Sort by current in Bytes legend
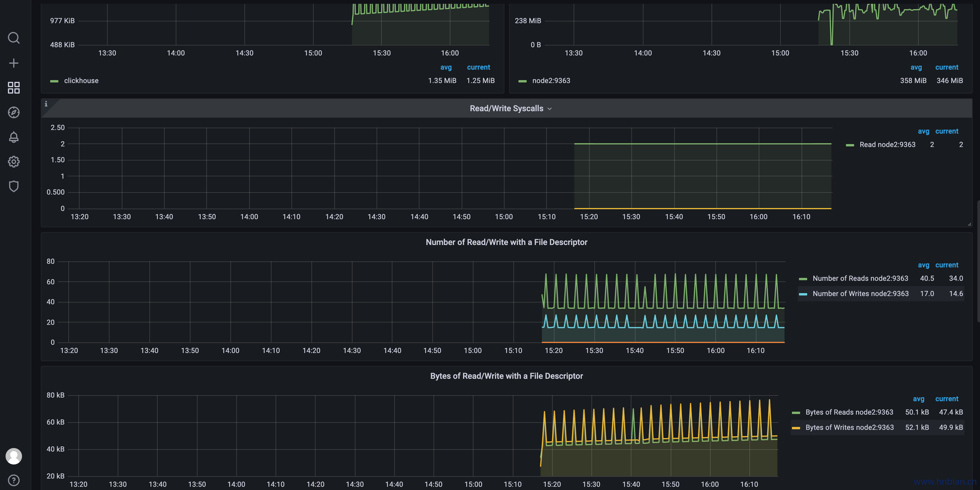The height and width of the screenshot is (490, 980). (x=947, y=399)
